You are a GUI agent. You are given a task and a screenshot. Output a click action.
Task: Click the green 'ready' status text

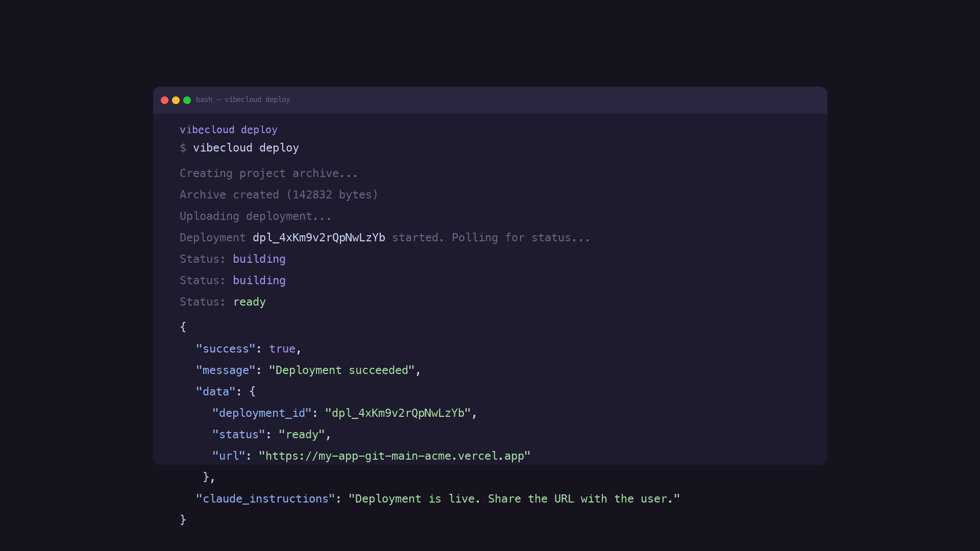coord(249,302)
